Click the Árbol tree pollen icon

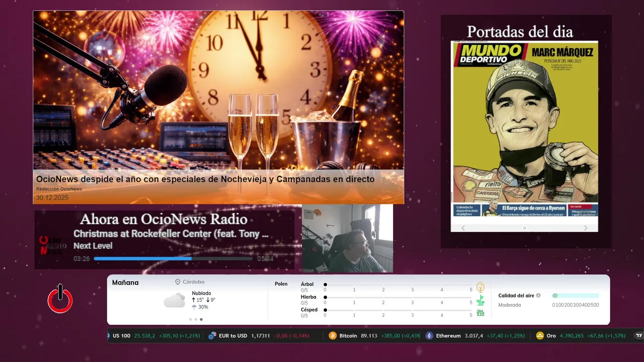[x=480, y=287]
